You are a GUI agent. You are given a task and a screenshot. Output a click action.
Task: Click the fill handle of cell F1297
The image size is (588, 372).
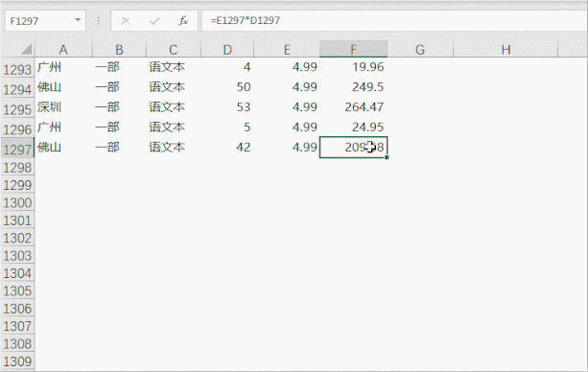387,157
